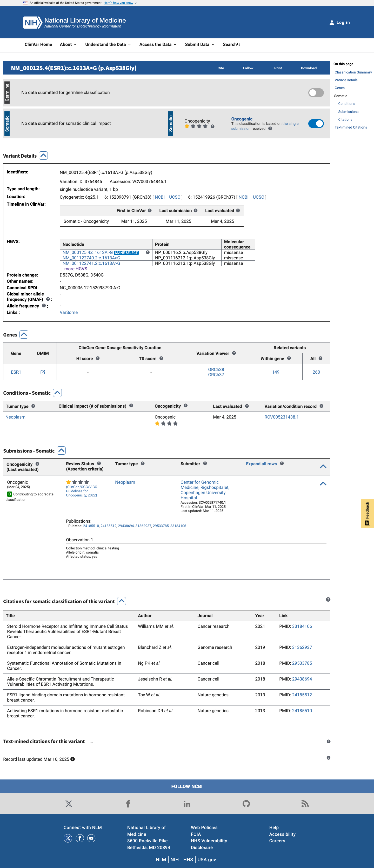The image size is (374, 868).
Task: Expand Text-mined citations ellipsis
Action: pyautogui.click(x=91, y=742)
